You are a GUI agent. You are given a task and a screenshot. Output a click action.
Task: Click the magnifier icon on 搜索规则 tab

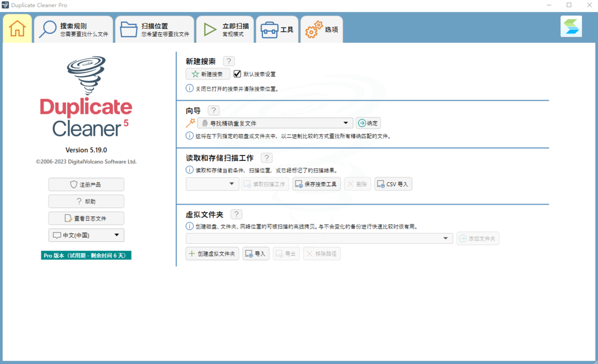tap(48, 29)
